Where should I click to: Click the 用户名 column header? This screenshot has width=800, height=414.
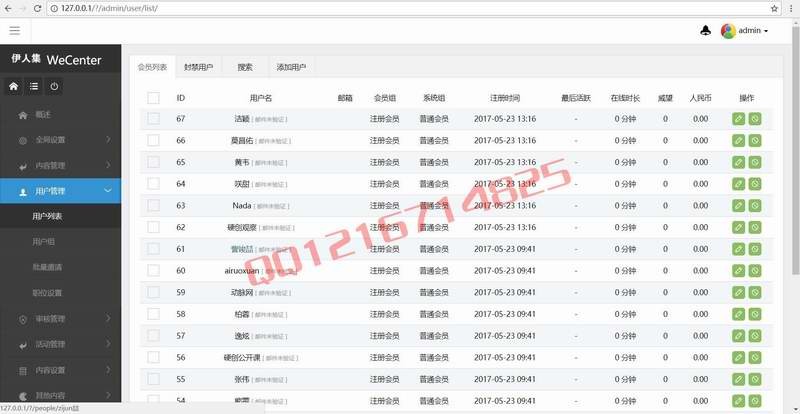point(261,98)
